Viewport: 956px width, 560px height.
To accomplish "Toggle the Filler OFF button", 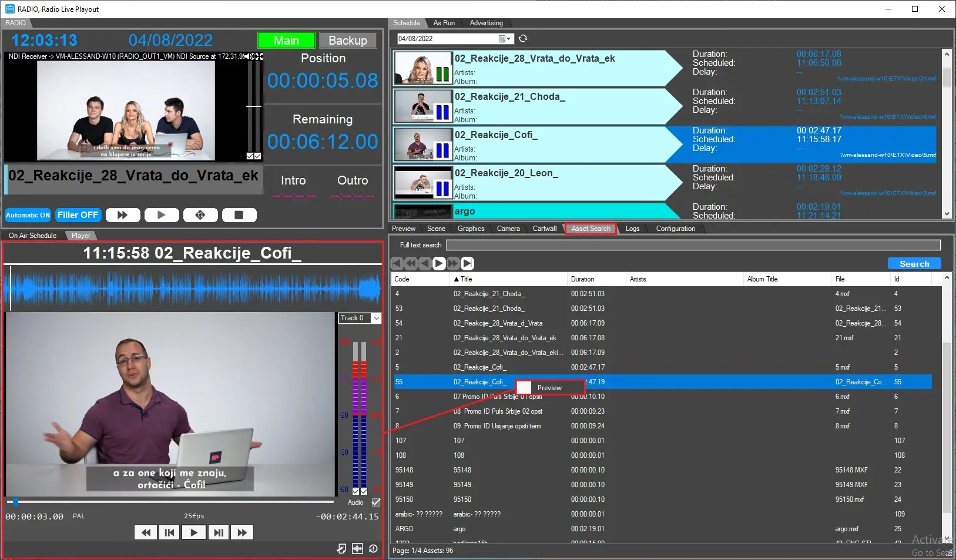I will 78,215.
